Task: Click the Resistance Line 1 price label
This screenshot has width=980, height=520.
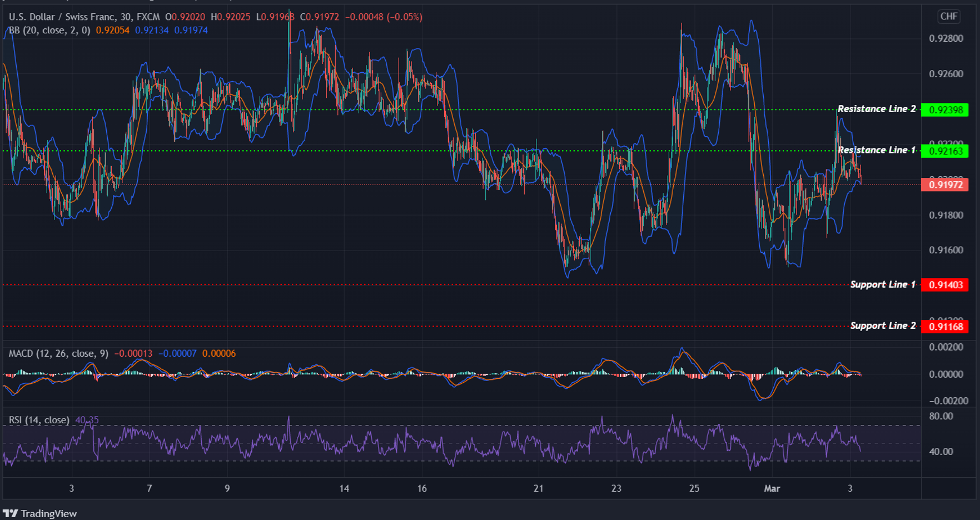Action: [x=946, y=150]
